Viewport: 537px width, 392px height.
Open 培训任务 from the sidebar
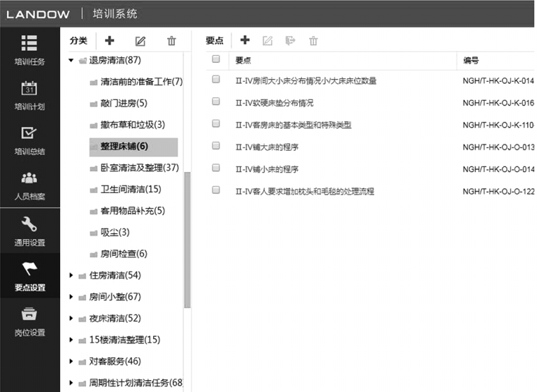tap(29, 48)
